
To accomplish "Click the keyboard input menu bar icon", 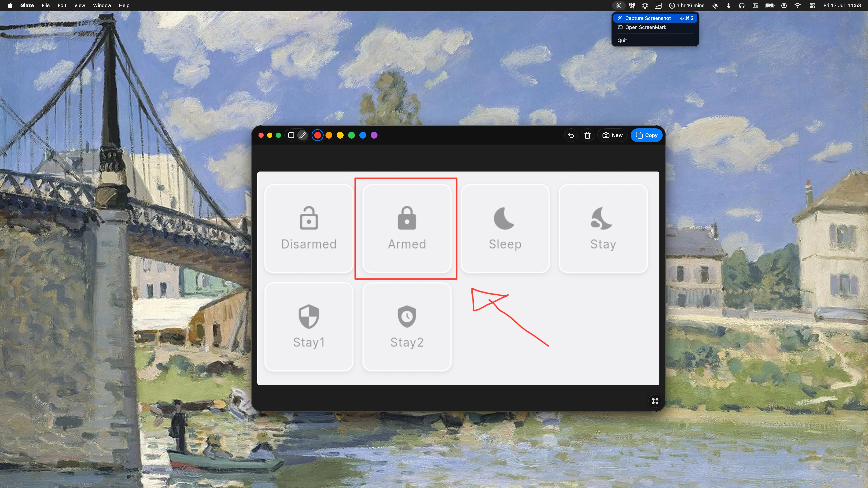I will [x=755, y=5].
